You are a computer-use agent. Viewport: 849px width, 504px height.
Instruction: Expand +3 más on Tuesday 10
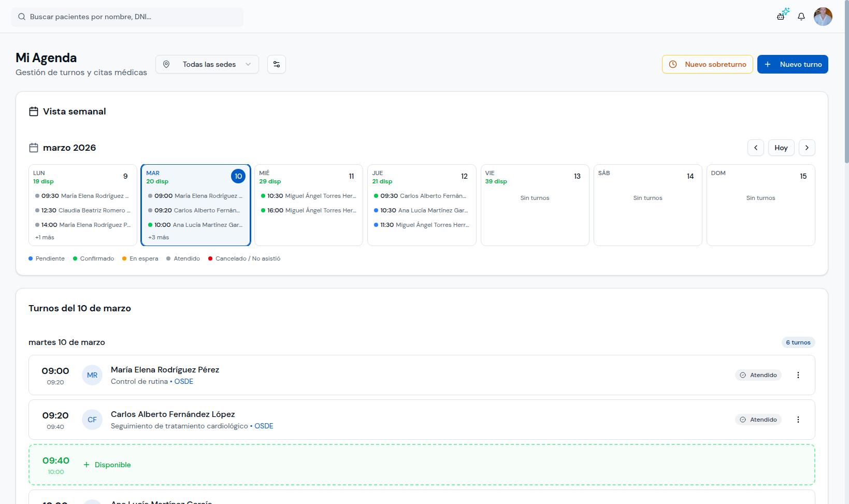coord(159,237)
